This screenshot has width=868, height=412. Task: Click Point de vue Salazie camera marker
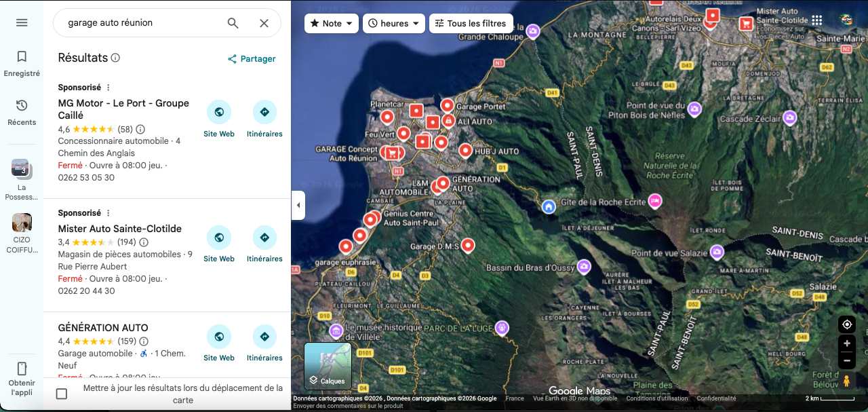pos(716,252)
